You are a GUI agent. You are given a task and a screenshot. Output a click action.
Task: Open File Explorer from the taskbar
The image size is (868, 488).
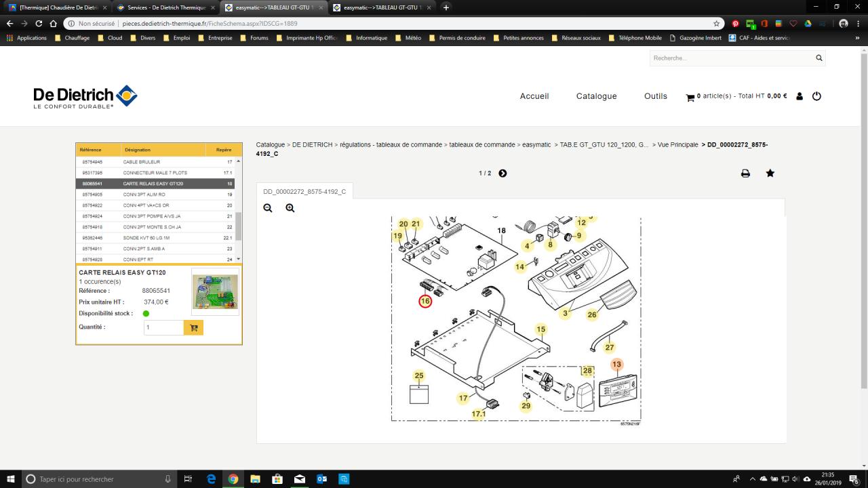pyautogui.click(x=255, y=479)
